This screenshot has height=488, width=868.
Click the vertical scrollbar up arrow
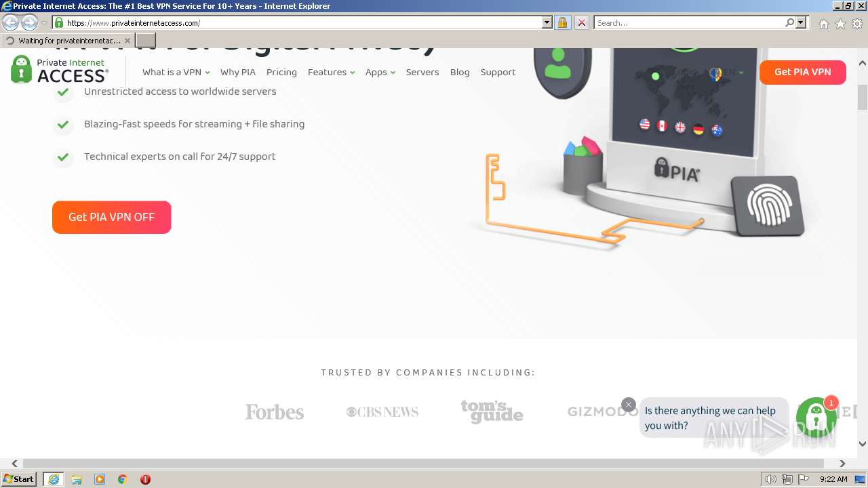(863, 64)
